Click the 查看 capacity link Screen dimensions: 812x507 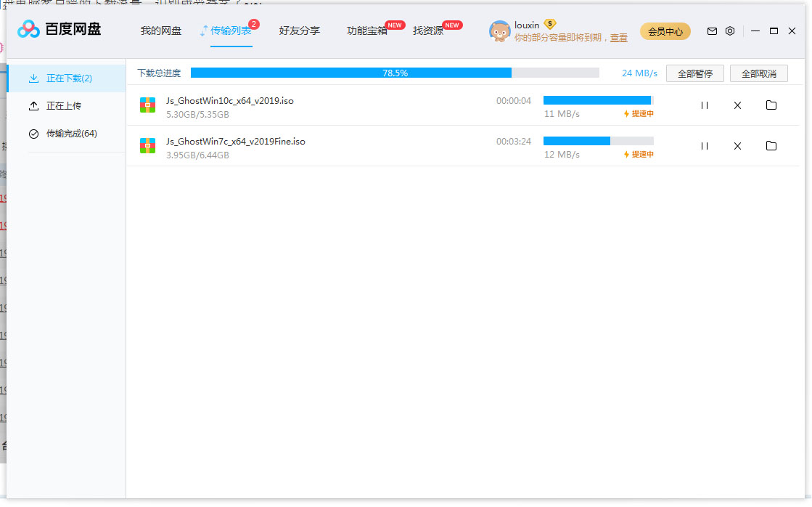[x=618, y=38]
